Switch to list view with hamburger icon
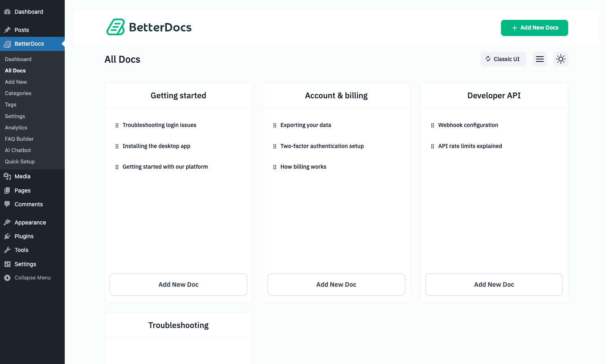607x364 pixels. pyautogui.click(x=540, y=59)
